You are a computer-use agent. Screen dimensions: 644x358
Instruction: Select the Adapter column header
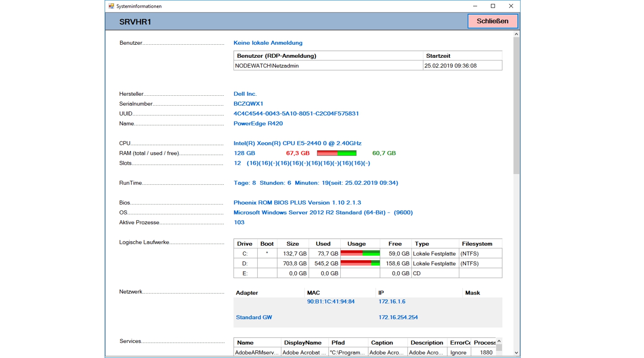pos(269,293)
